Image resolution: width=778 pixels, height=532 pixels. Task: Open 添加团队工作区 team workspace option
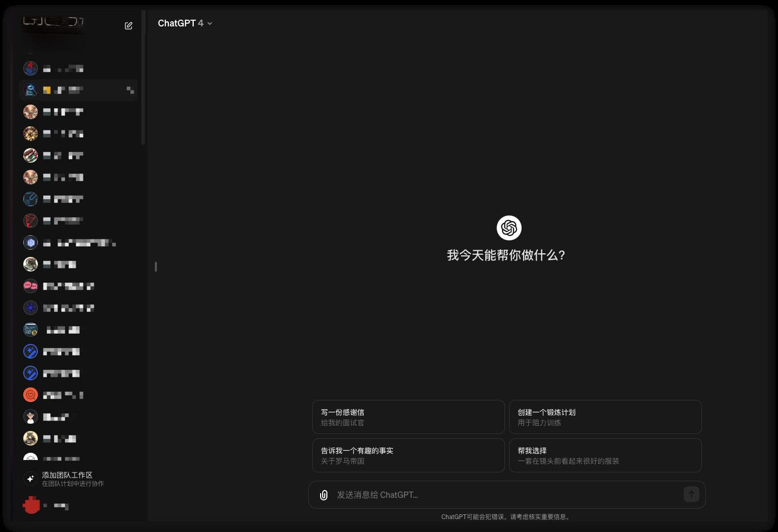pyautogui.click(x=79, y=479)
